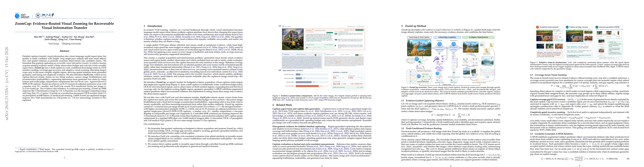
Task: Click the '10,116' P99 characters value
Action: tap(337, 84)
